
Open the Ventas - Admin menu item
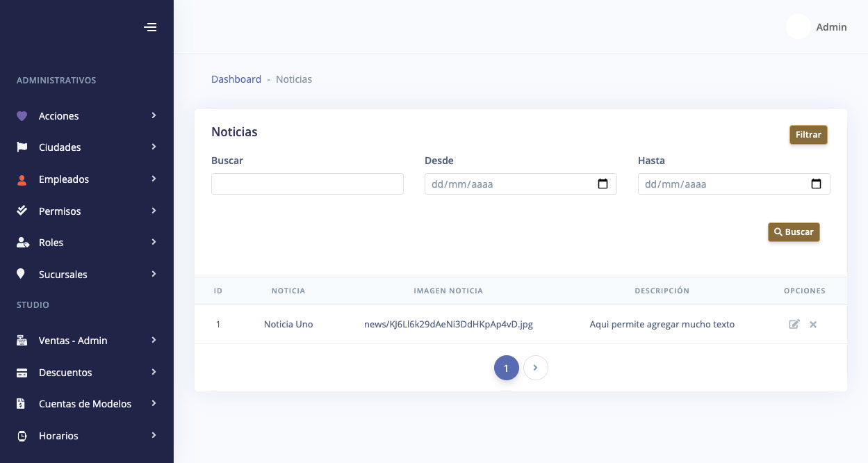click(73, 341)
